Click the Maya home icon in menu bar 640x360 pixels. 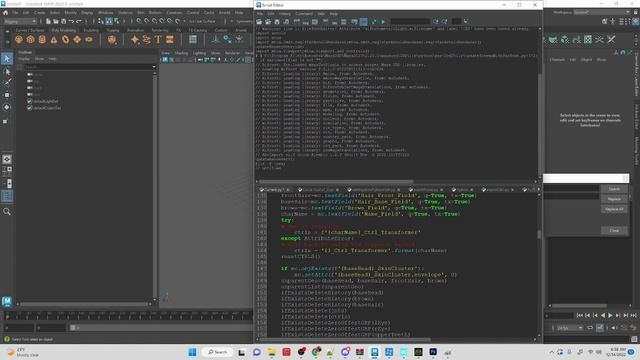(5, 13)
